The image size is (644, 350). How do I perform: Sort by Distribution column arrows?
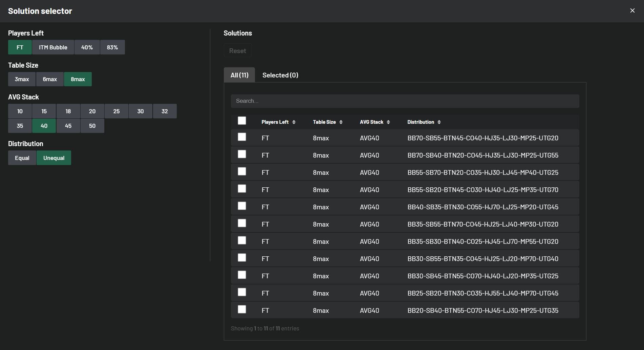pos(439,122)
